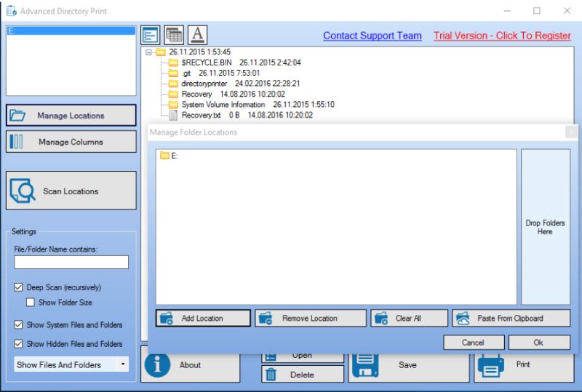Click the Manage Columns icon
Screen dimensions: 582x392
pyautogui.click(x=16, y=141)
